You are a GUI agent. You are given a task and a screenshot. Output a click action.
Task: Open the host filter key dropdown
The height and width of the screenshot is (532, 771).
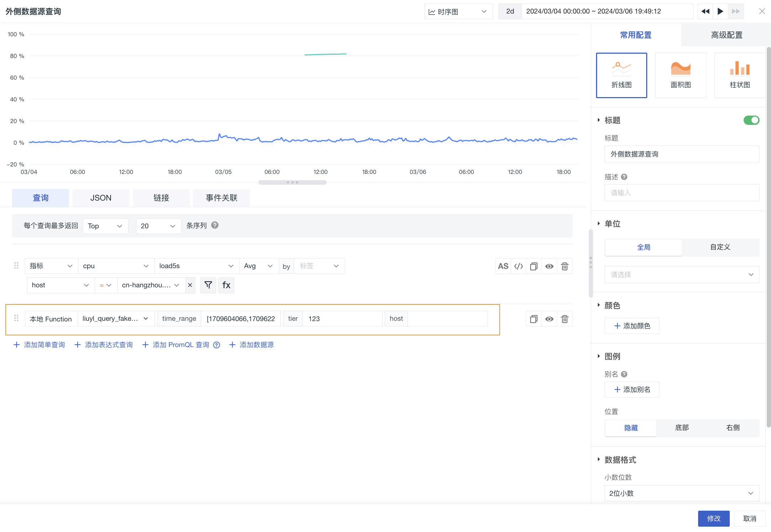[x=61, y=285]
